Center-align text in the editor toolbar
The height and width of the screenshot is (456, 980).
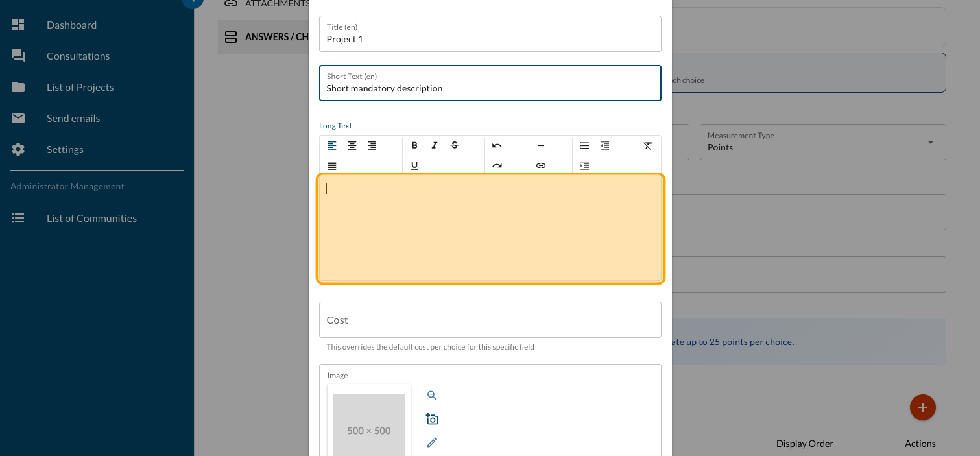pos(352,146)
